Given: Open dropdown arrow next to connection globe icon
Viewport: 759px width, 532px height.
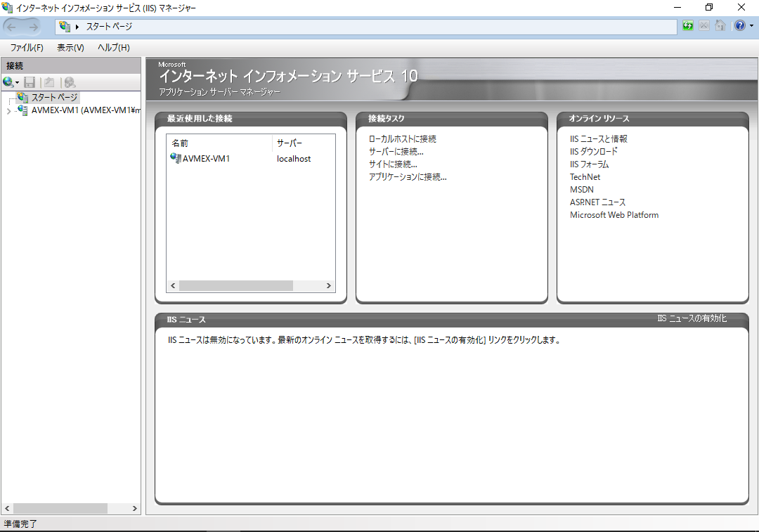Looking at the screenshot, I should click(17, 83).
